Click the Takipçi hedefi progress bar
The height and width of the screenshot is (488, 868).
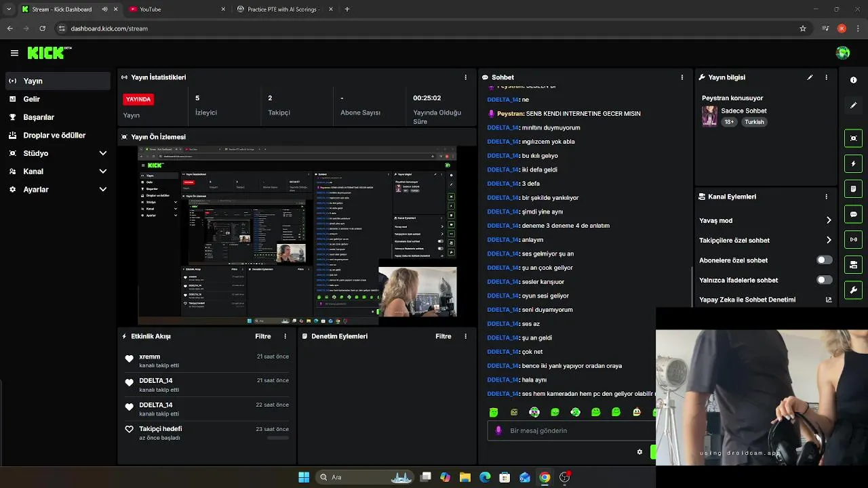pos(278,438)
